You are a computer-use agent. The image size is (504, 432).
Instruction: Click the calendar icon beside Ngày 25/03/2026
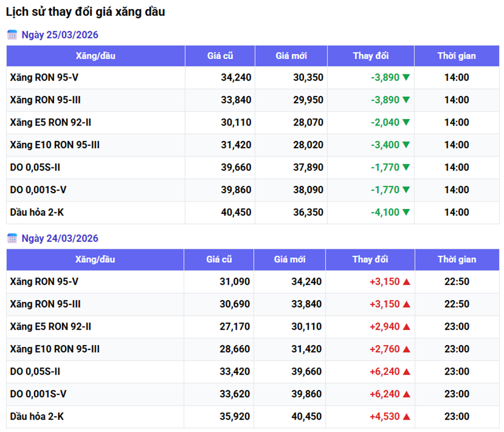12,35
